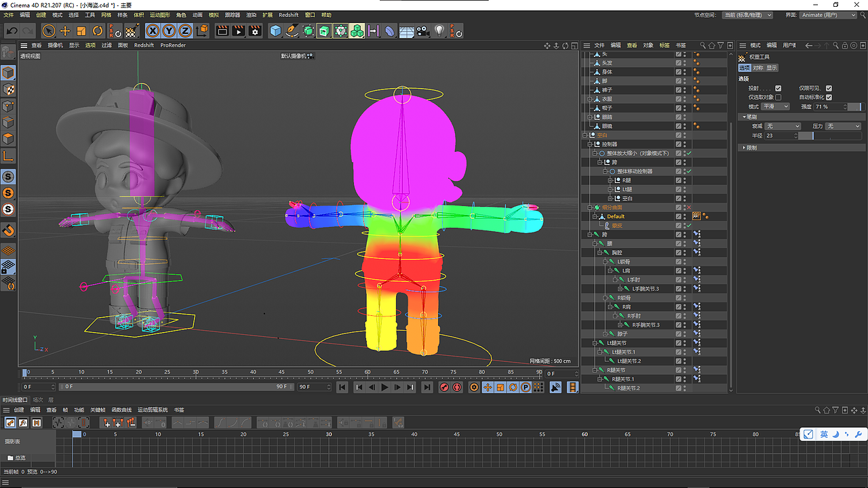This screenshot has height=488, width=868.
Task: Click the Render View clapperboard icon
Action: tap(222, 30)
